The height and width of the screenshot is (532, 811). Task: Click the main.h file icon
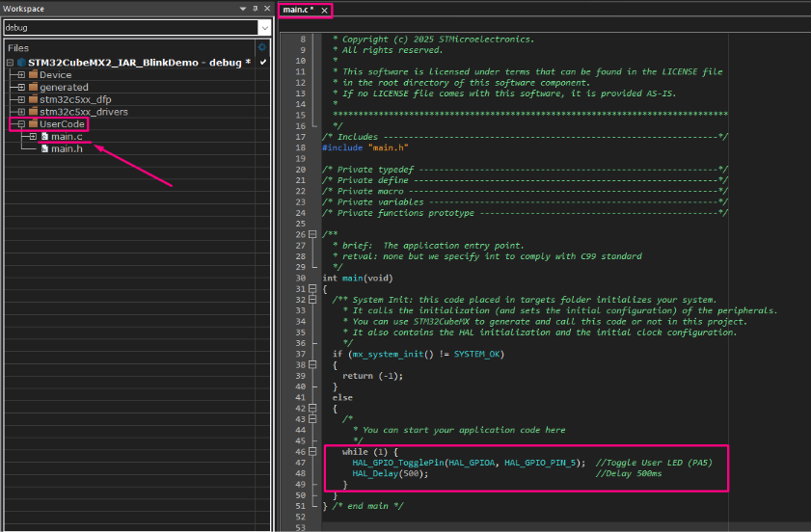[44, 148]
